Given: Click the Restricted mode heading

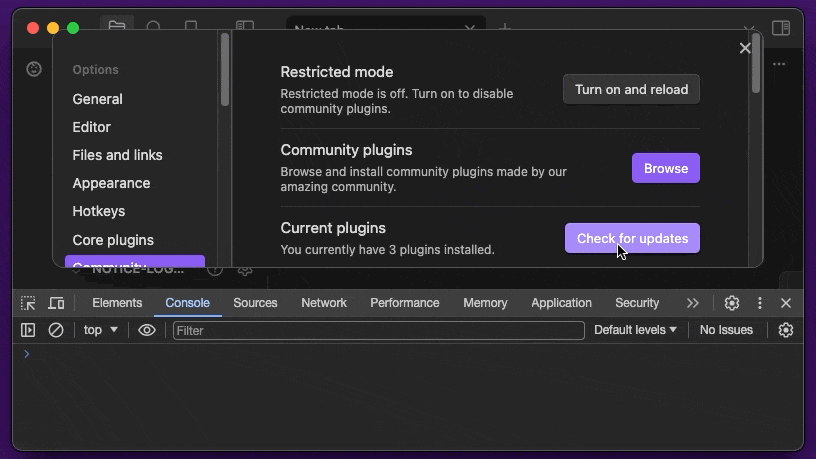Looking at the screenshot, I should 337,72.
